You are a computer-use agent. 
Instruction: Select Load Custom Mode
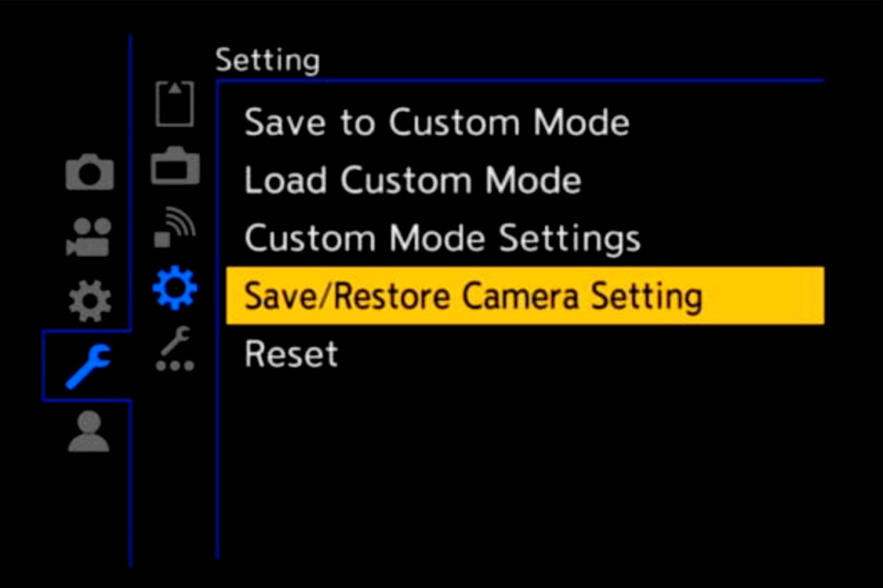pyautogui.click(x=413, y=181)
